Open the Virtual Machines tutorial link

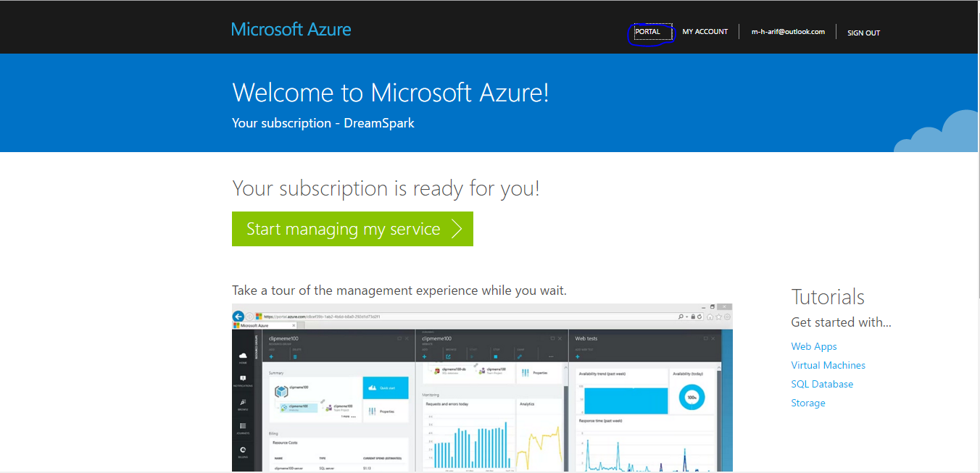(x=828, y=365)
